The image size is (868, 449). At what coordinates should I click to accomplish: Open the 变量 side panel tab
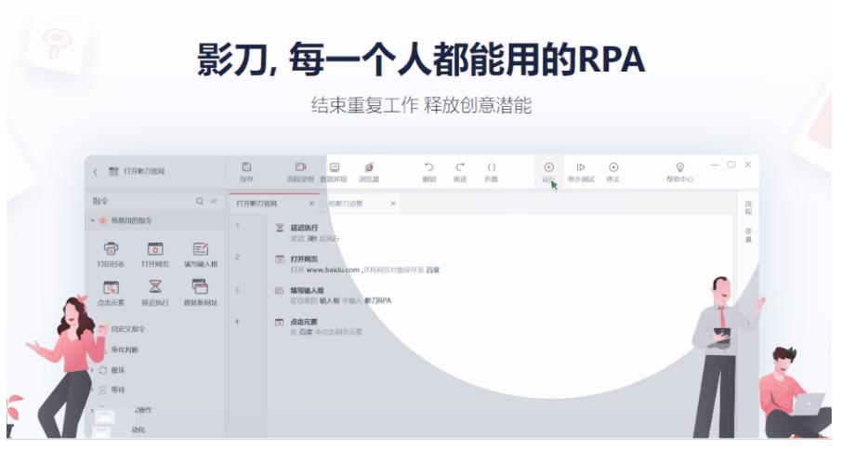748,235
